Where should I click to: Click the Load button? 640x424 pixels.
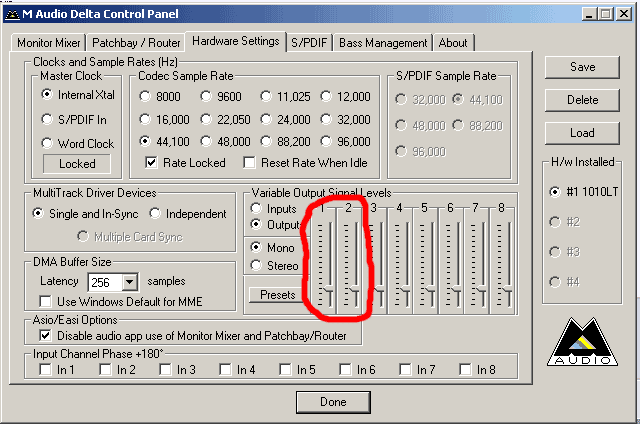coord(582,133)
